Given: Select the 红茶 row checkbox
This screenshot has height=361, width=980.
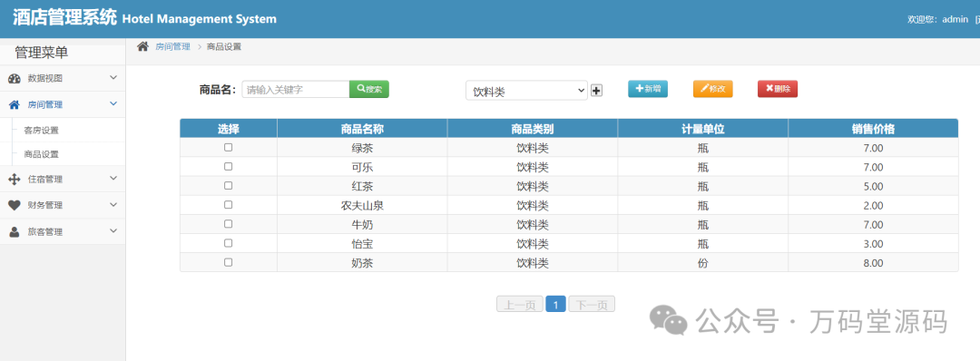Looking at the screenshot, I should pyautogui.click(x=228, y=186).
